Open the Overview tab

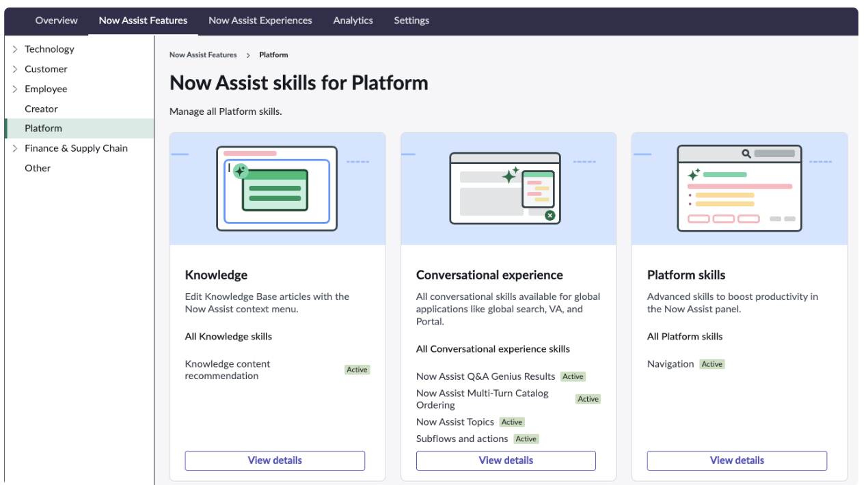[x=56, y=20]
